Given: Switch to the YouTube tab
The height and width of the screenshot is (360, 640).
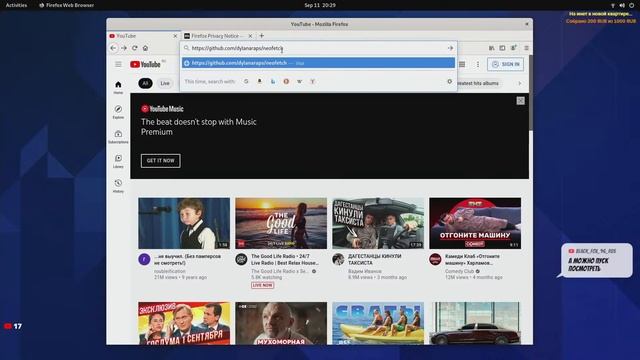Looking at the screenshot, I should pyautogui.click(x=144, y=36).
